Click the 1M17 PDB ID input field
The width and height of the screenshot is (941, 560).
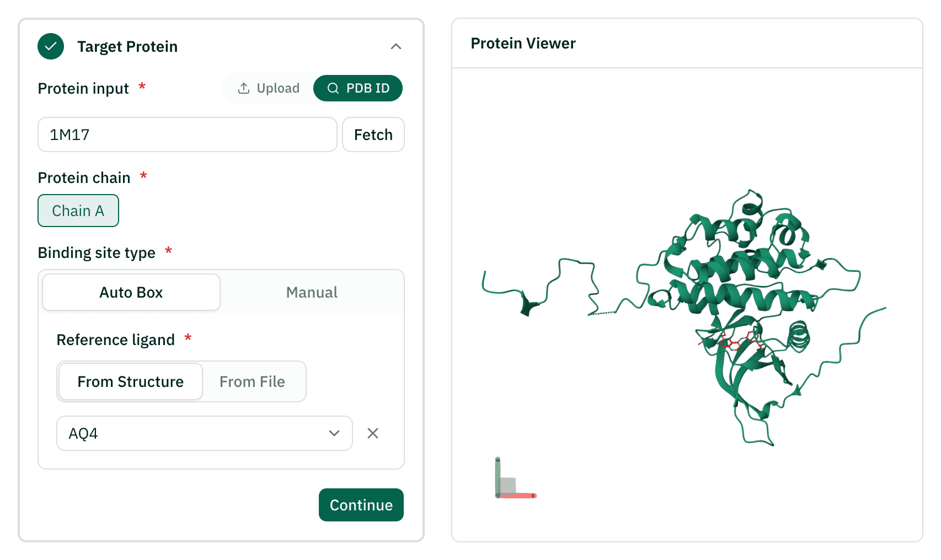click(188, 134)
